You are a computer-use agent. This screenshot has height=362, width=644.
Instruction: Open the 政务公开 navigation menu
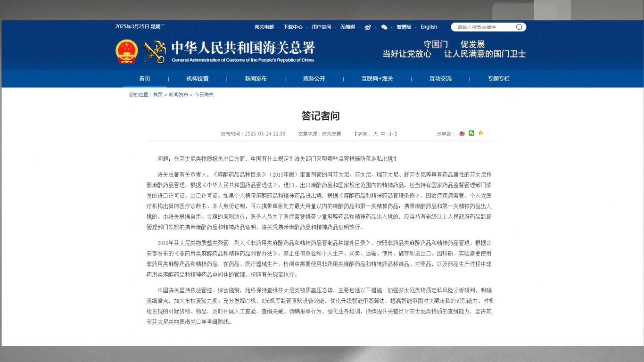click(314, 79)
